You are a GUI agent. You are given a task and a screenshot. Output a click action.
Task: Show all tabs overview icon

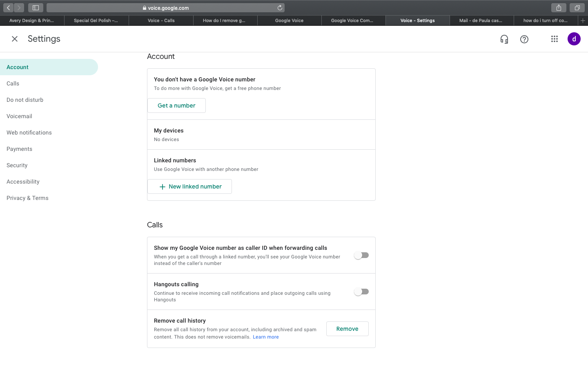577,8
